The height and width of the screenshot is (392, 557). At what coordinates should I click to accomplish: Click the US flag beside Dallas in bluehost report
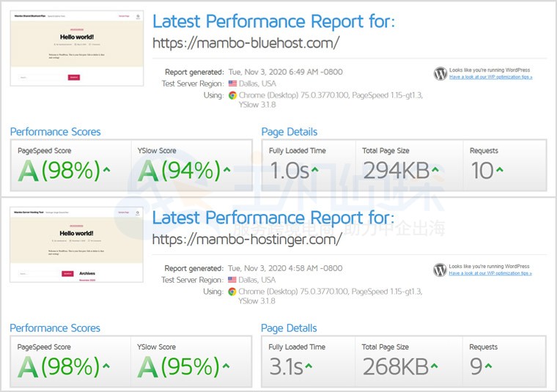pyautogui.click(x=232, y=84)
